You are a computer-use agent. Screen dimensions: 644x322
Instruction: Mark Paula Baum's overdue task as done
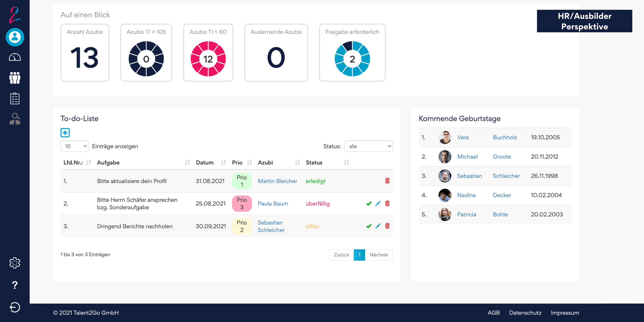coord(369,204)
